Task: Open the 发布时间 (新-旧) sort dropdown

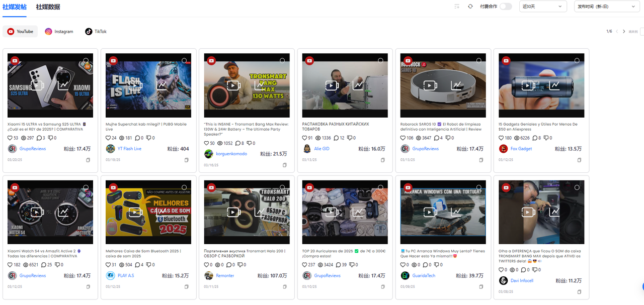Action: point(607,7)
